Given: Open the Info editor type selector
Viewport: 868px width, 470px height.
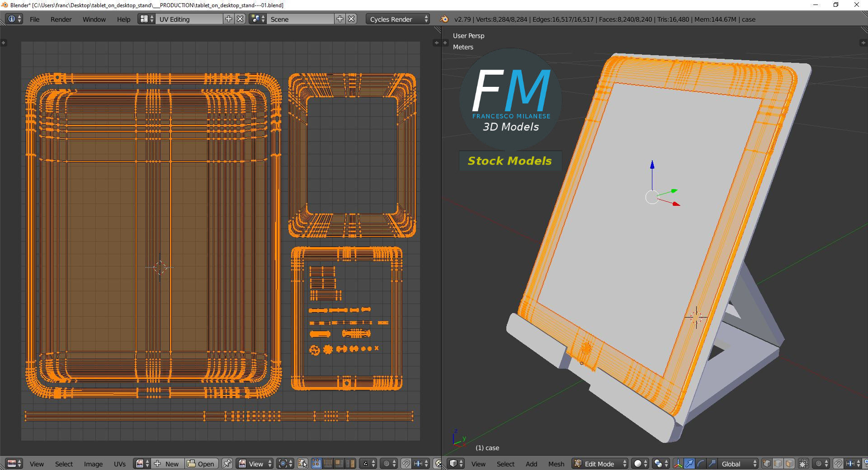Looking at the screenshot, I should [14, 19].
